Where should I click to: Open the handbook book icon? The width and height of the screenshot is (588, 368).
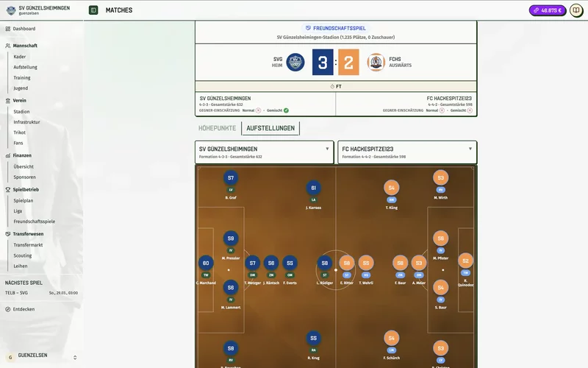click(576, 10)
